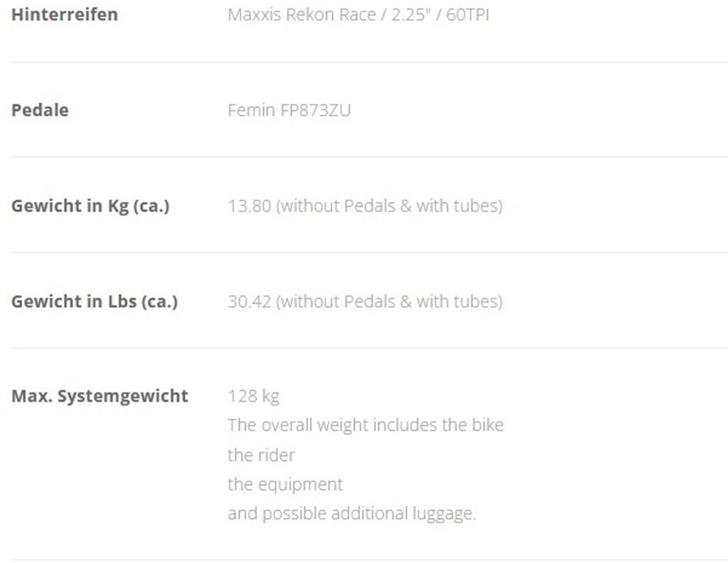The height and width of the screenshot is (563, 728).
Task: Click the 128 kg value
Action: click(x=253, y=396)
